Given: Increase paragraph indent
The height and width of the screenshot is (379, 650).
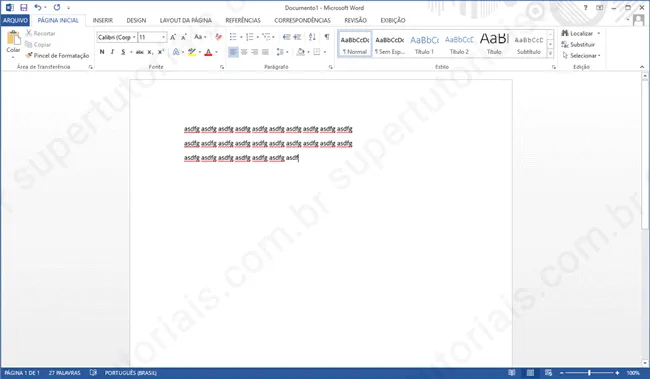Looking at the screenshot, I should [x=297, y=37].
